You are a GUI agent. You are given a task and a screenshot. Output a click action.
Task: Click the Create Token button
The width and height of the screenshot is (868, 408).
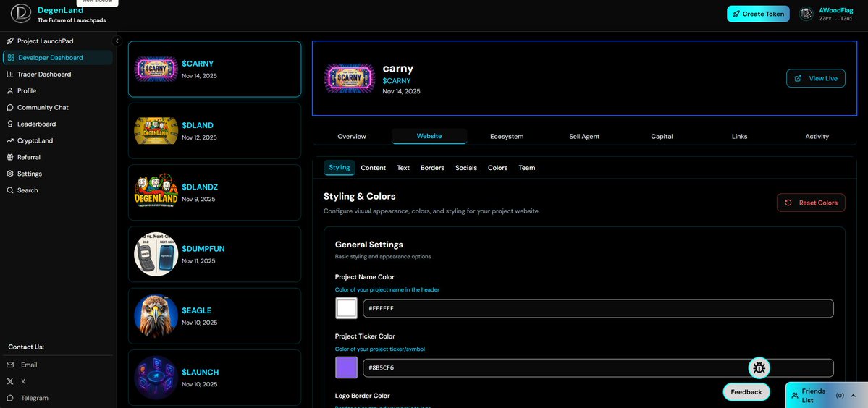[x=758, y=14]
